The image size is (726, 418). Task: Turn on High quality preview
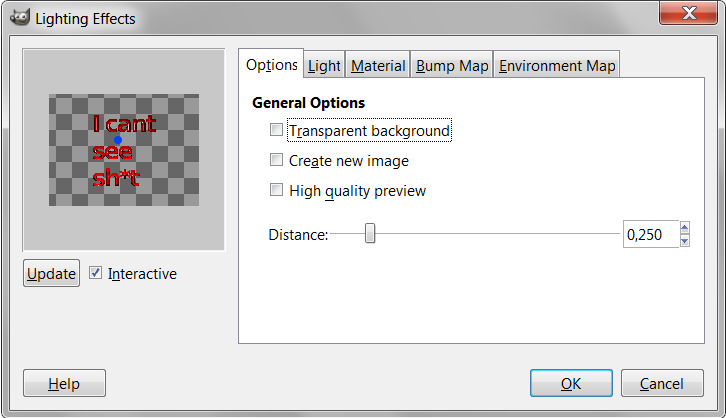(276, 190)
